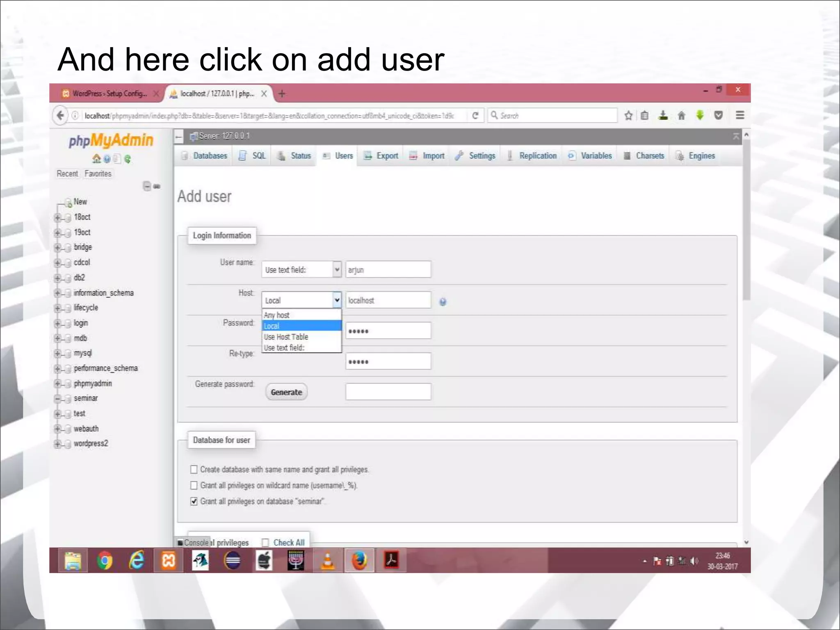
Task: Open Adobe Reader from the taskbar
Action: 391,560
